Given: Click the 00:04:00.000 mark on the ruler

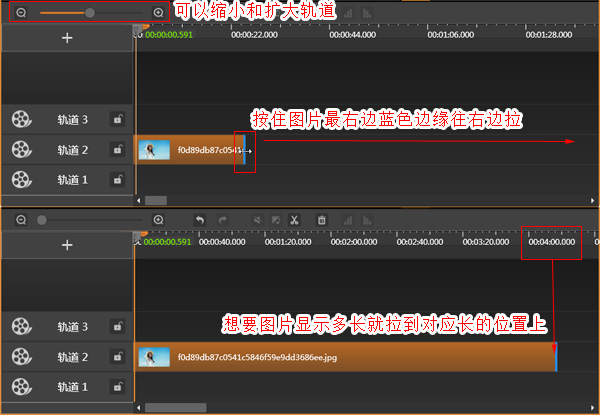Looking at the screenshot, I should click(x=552, y=242).
